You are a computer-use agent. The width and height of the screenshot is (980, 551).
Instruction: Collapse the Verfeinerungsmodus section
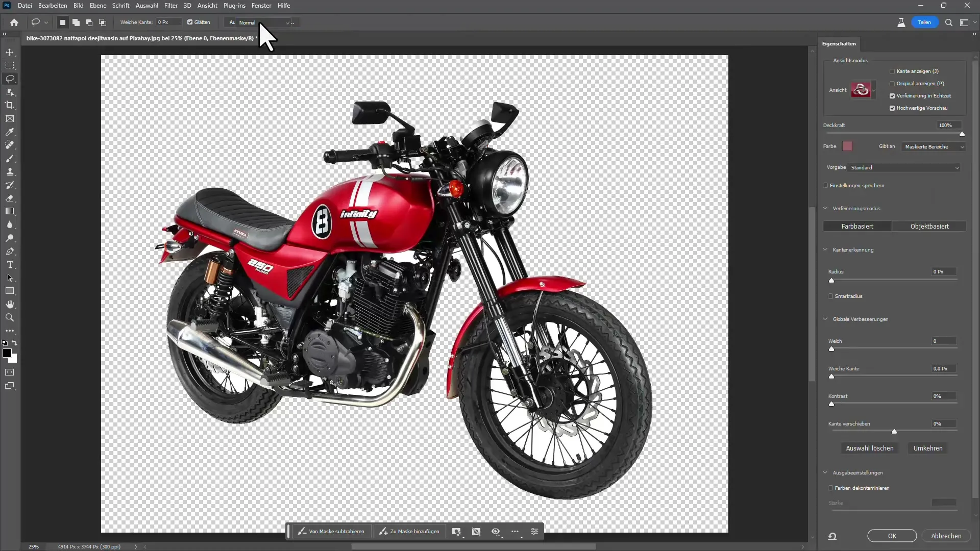(x=825, y=209)
